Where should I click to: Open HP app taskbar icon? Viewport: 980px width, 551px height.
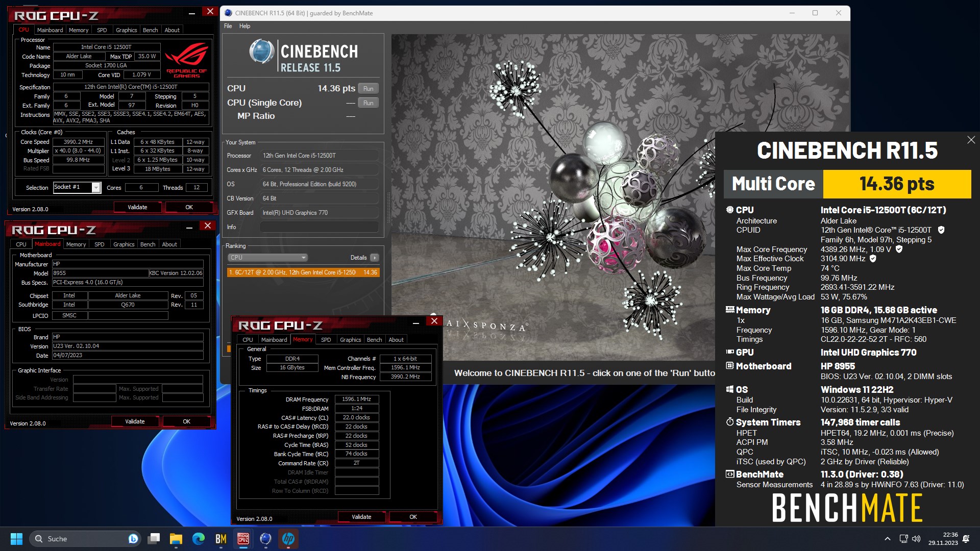click(x=288, y=539)
